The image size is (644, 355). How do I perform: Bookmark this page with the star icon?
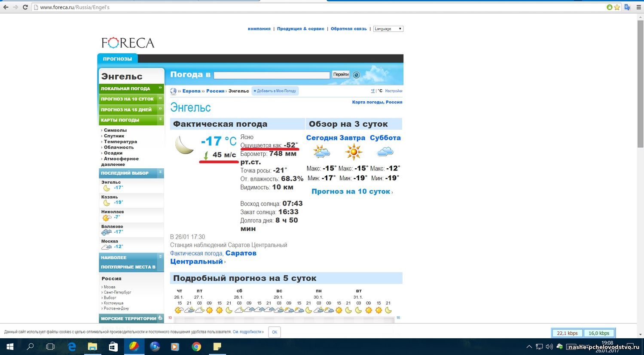click(617, 7)
